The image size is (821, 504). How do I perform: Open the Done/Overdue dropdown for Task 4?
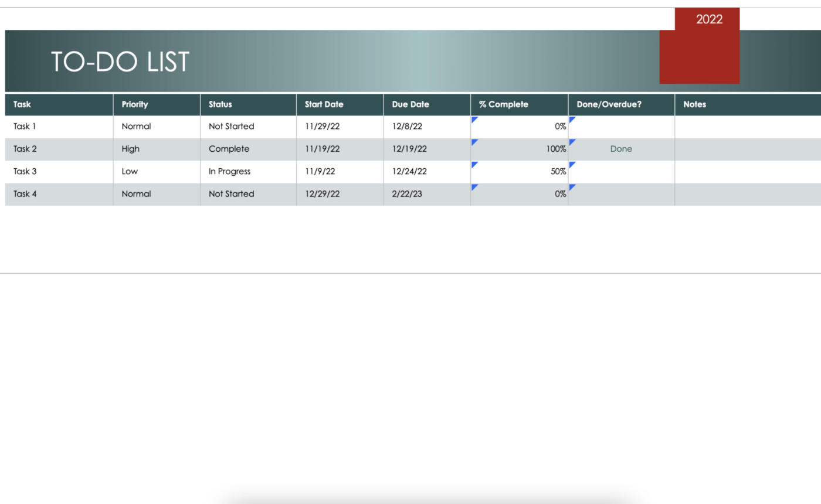571,188
